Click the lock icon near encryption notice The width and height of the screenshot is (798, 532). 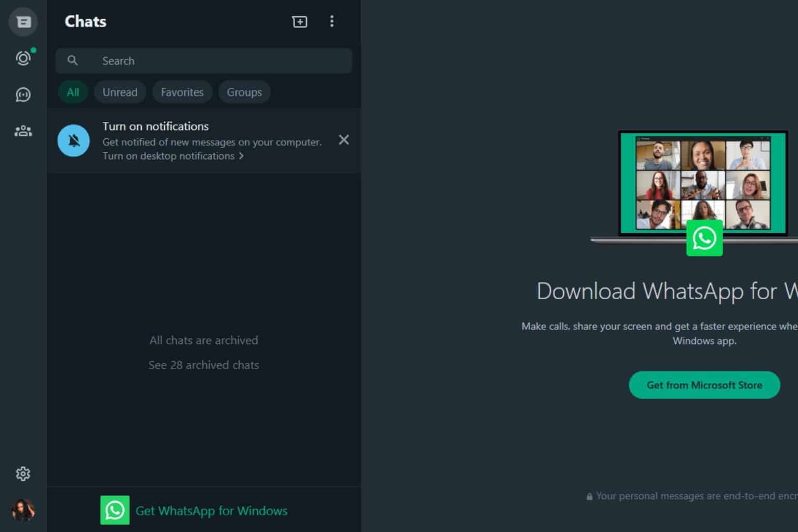pyautogui.click(x=589, y=497)
